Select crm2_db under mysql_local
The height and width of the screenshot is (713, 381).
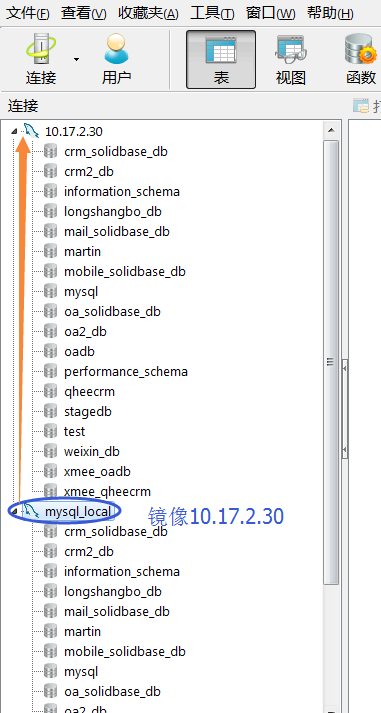89,552
